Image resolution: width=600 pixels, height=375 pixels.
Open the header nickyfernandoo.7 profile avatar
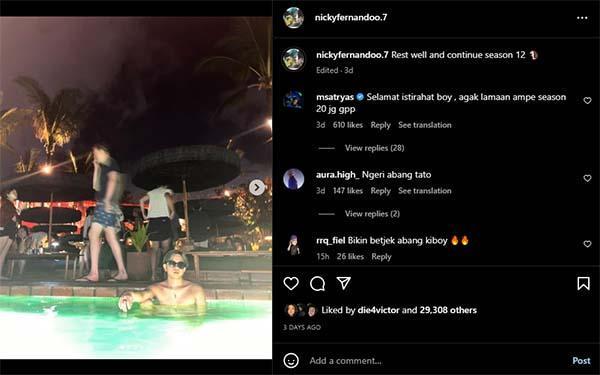point(293,18)
